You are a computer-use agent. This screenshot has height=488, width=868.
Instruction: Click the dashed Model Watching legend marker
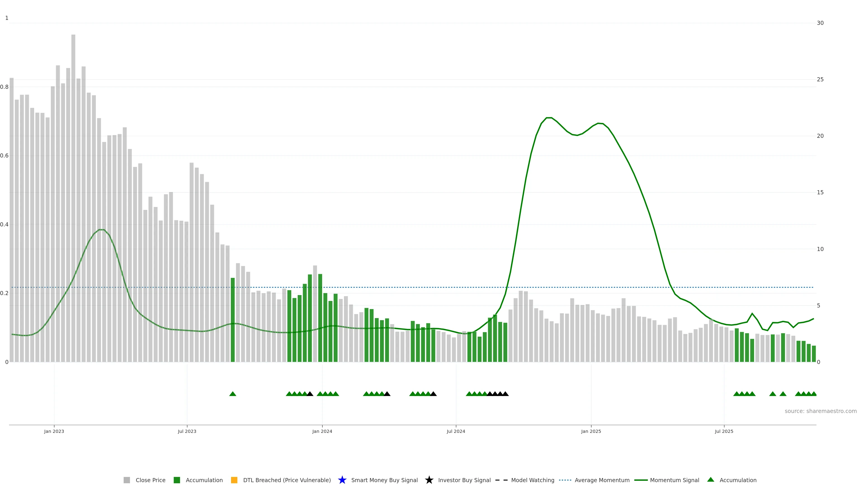click(x=501, y=480)
